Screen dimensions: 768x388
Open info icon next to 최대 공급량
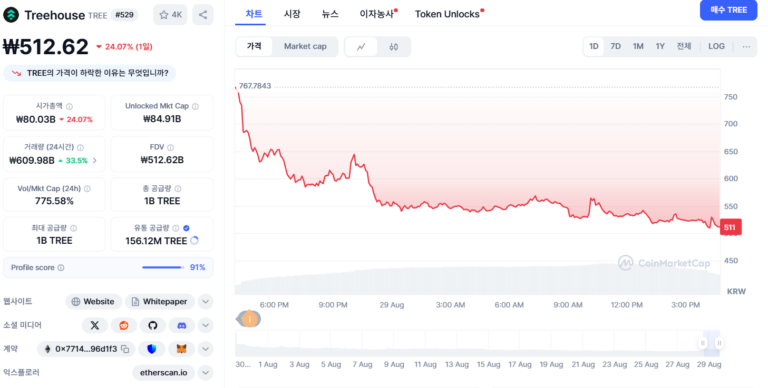click(x=73, y=228)
